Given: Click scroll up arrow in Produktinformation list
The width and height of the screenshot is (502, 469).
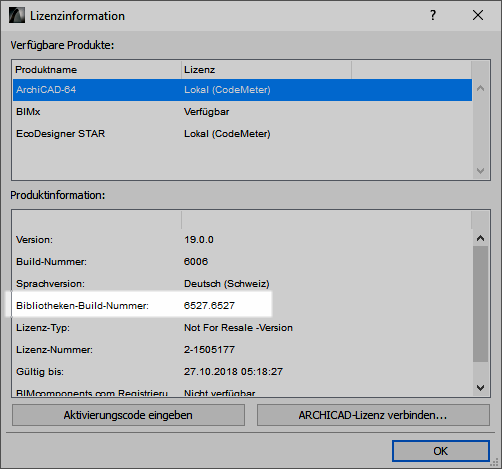Looking at the screenshot, I should coord(480,238).
